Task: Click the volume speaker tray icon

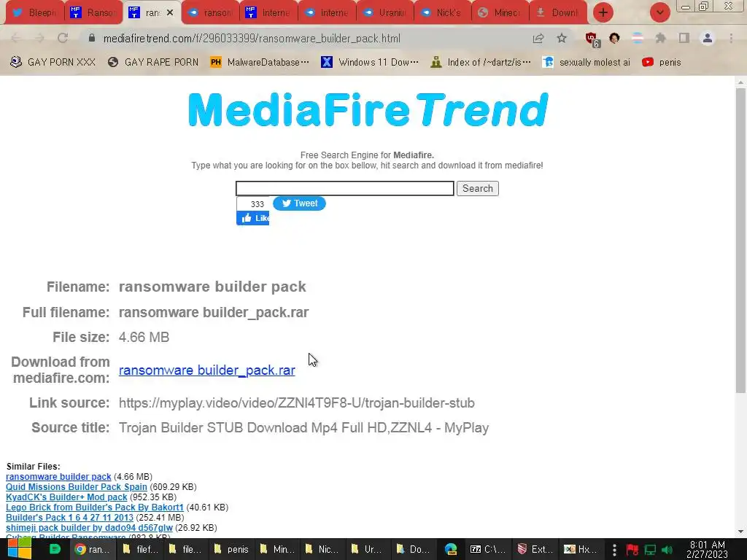Action: pos(667,550)
